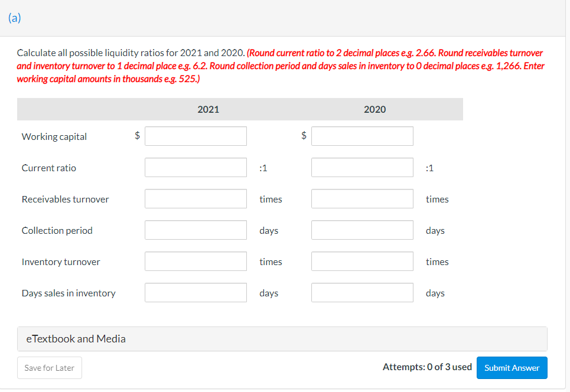Select the Current ratio field under 2020
Screen dimensions: 570x392
coord(362,167)
